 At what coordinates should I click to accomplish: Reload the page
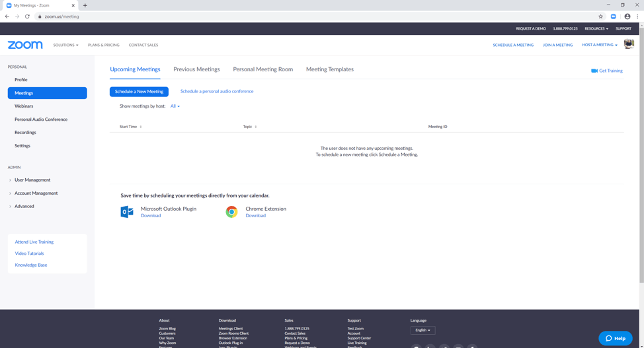27,17
